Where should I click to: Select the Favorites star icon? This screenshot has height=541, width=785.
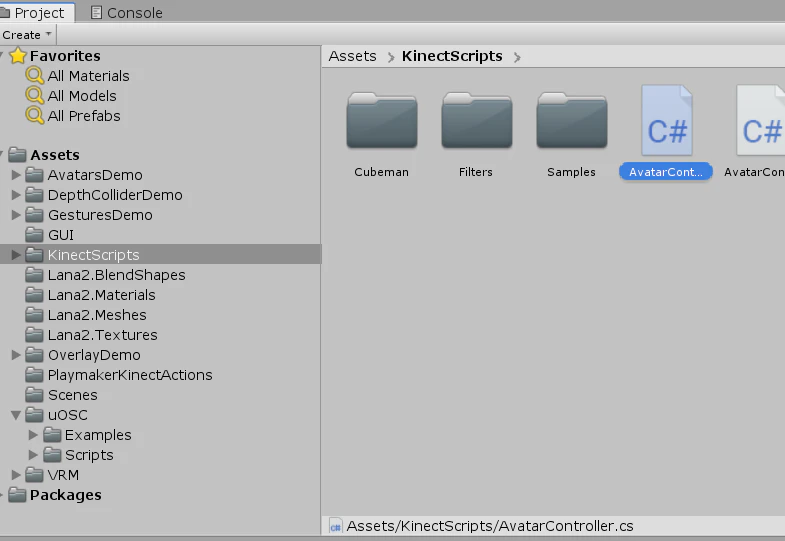point(18,56)
